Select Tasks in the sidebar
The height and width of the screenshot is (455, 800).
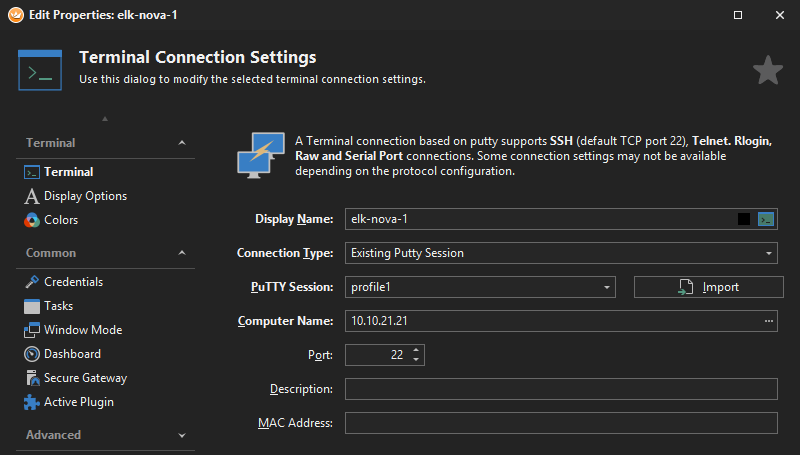point(58,306)
